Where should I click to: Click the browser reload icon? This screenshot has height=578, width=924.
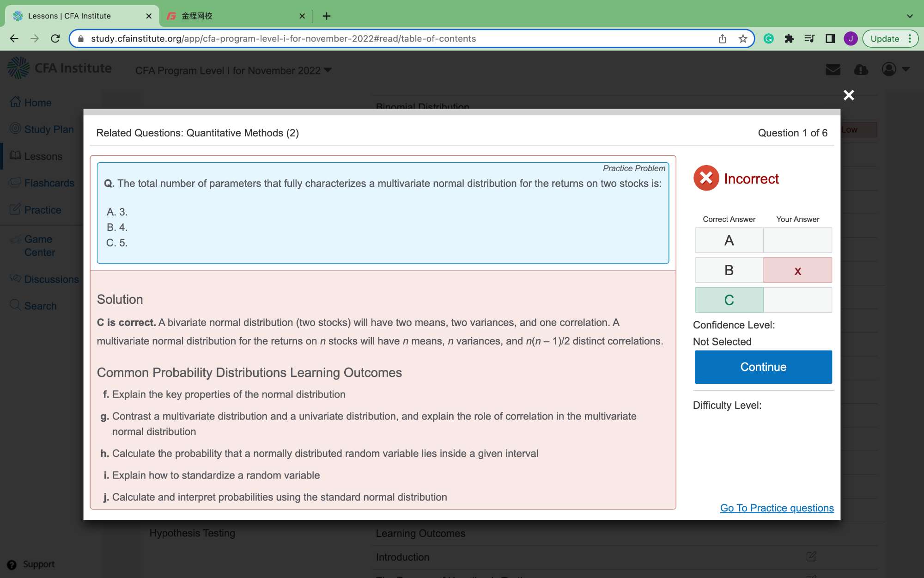(x=55, y=39)
